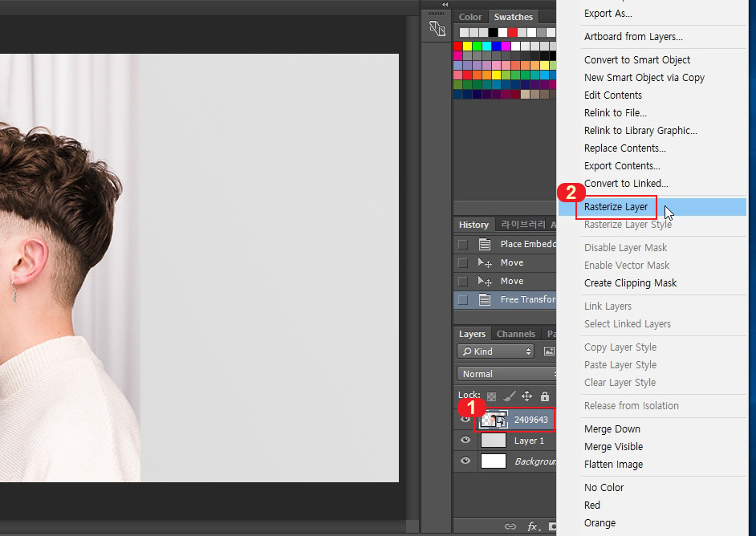Open the Kind layer filter dropdown
The height and width of the screenshot is (536, 756).
click(495, 351)
